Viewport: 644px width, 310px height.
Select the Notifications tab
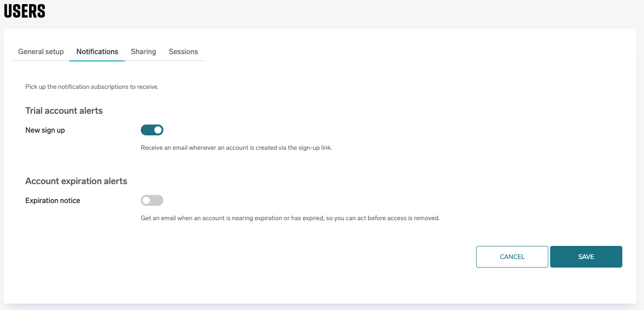coord(97,51)
